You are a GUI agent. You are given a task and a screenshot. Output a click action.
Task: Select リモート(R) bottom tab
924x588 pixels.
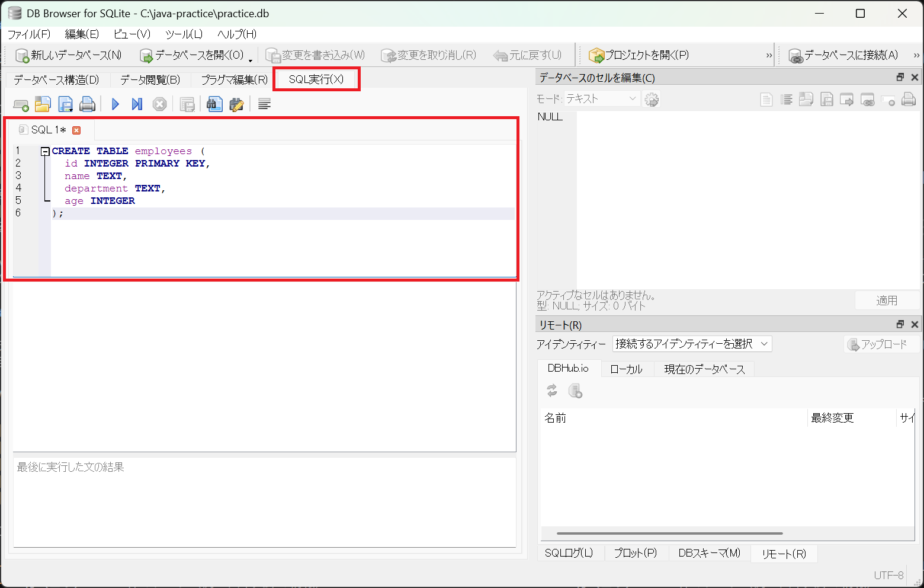pos(784,554)
